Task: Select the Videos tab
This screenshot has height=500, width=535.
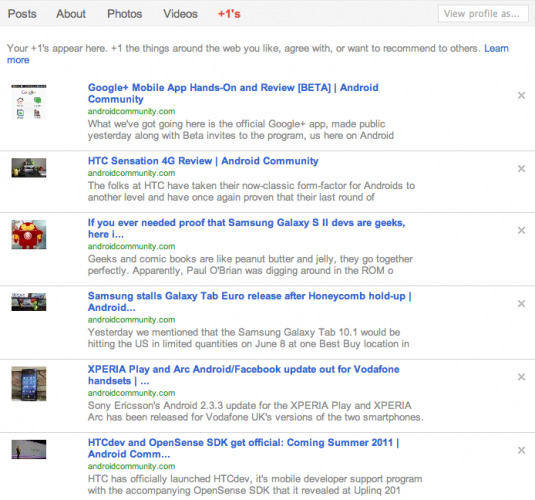Action: (x=180, y=14)
